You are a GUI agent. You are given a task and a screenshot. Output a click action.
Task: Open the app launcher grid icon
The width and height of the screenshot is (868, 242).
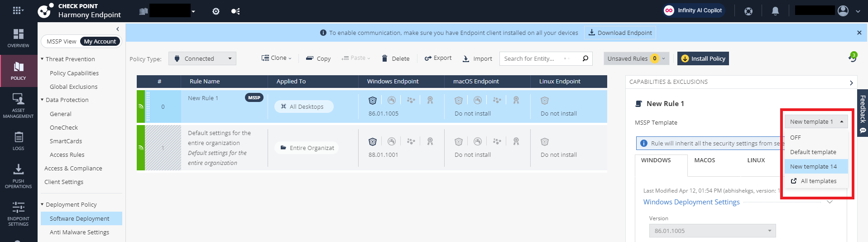click(x=18, y=10)
